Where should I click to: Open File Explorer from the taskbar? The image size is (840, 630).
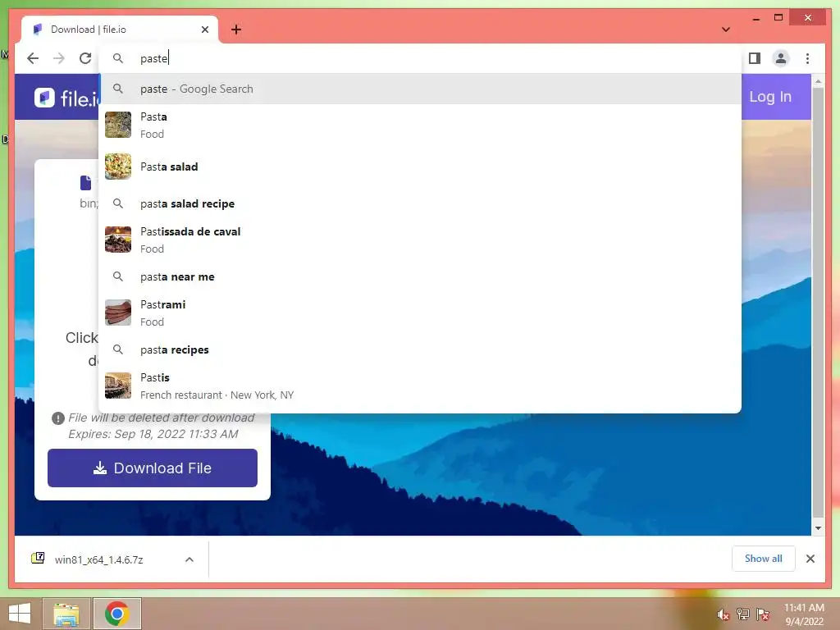pyautogui.click(x=66, y=614)
